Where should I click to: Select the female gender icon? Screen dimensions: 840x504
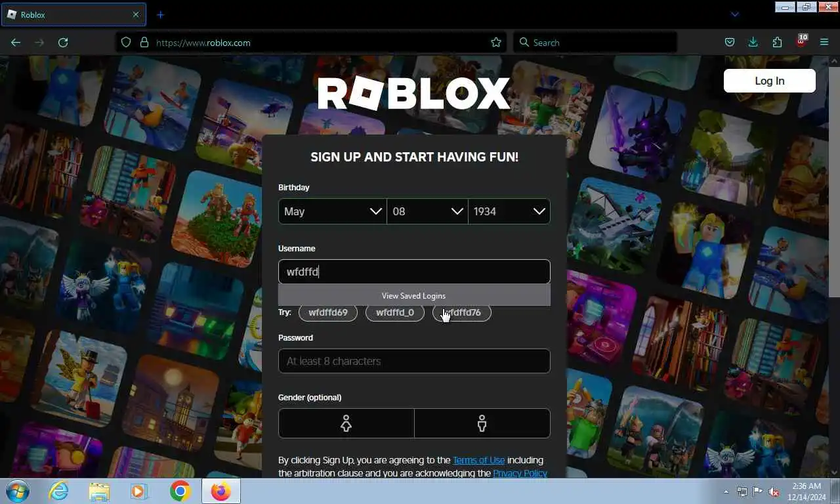coord(346,423)
